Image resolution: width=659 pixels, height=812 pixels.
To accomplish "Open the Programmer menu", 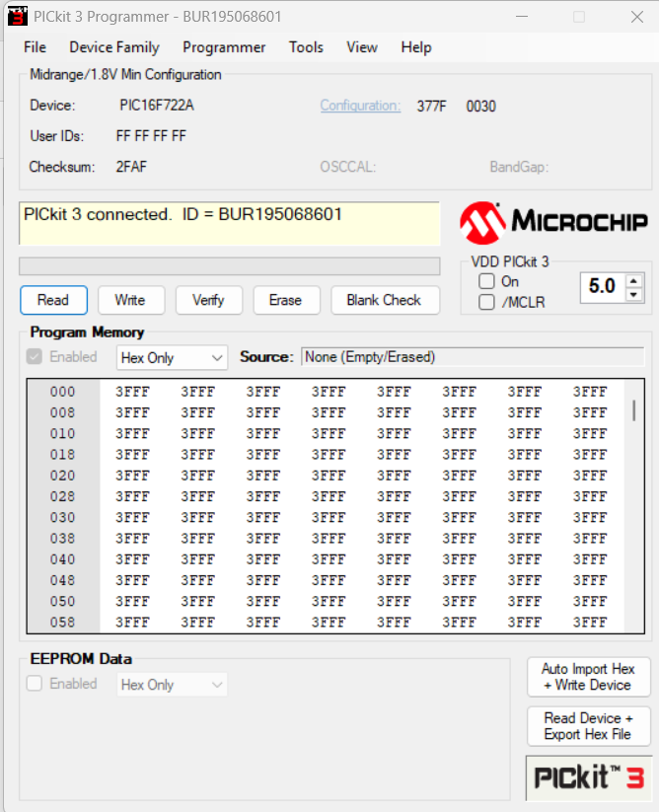I will (x=224, y=47).
